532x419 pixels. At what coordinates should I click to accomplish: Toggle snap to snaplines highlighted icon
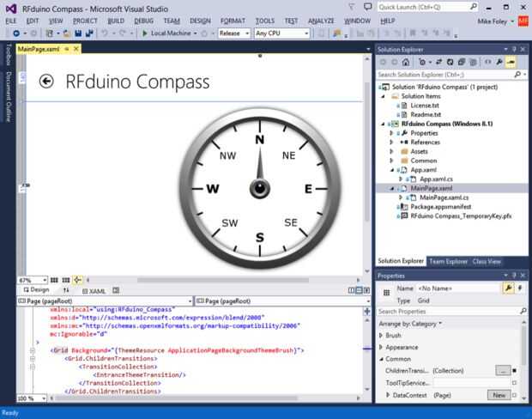click(x=78, y=280)
